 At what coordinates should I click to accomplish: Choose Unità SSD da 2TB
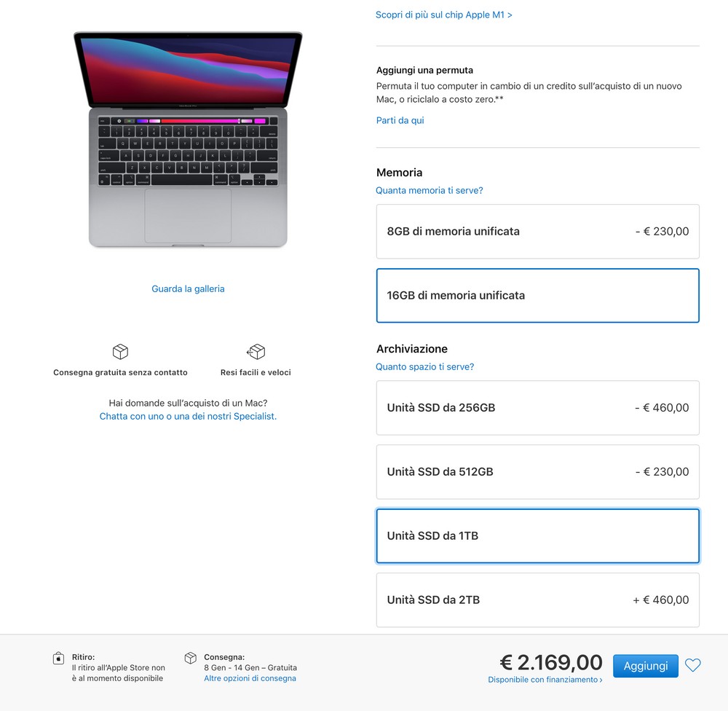pos(538,600)
